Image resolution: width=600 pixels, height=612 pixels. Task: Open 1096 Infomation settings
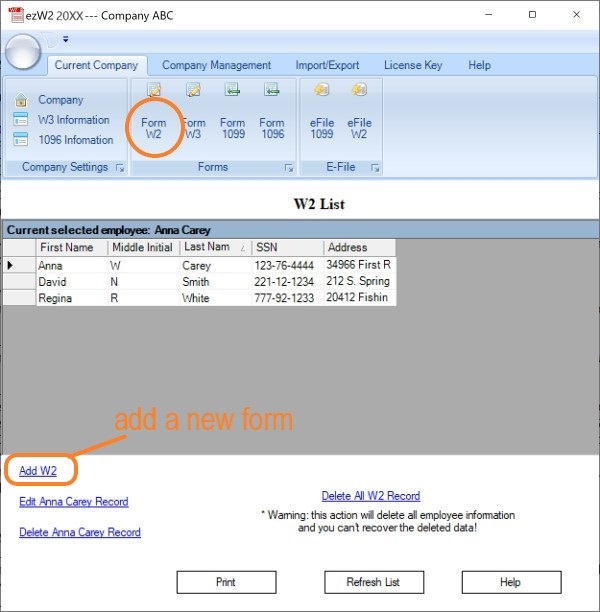coord(76,139)
